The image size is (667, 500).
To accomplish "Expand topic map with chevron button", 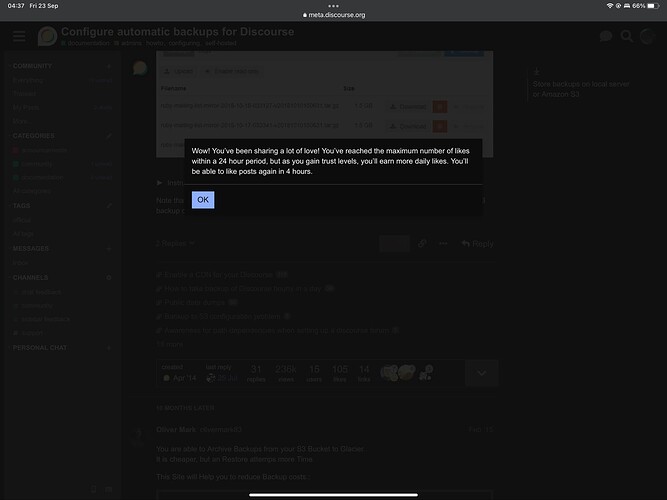I will pyautogui.click(x=482, y=373).
